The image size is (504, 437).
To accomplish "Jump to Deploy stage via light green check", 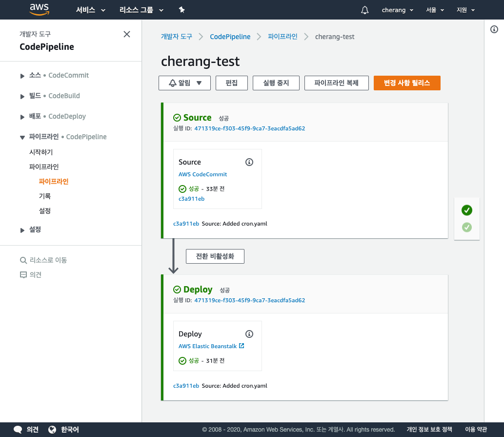I will coord(467,228).
